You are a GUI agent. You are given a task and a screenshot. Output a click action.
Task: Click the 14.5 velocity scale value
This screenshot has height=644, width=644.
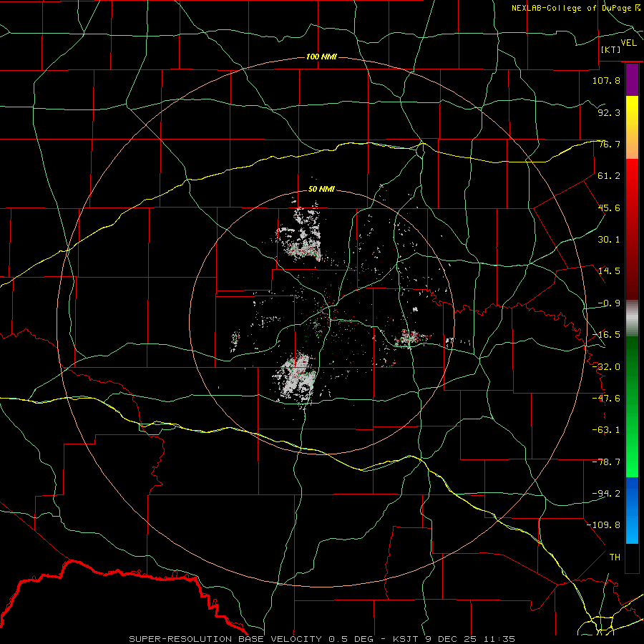pos(609,271)
